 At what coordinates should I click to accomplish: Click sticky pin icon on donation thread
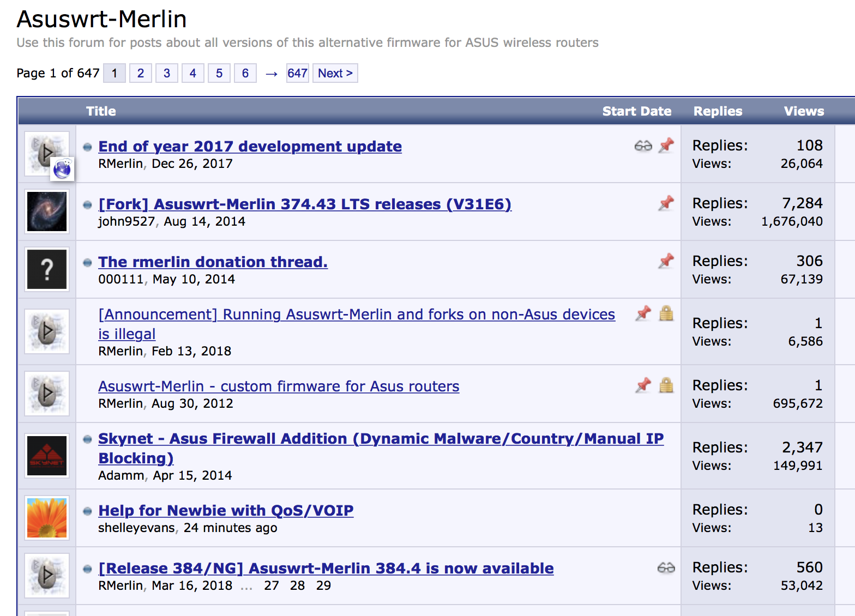[x=666, y=261]
